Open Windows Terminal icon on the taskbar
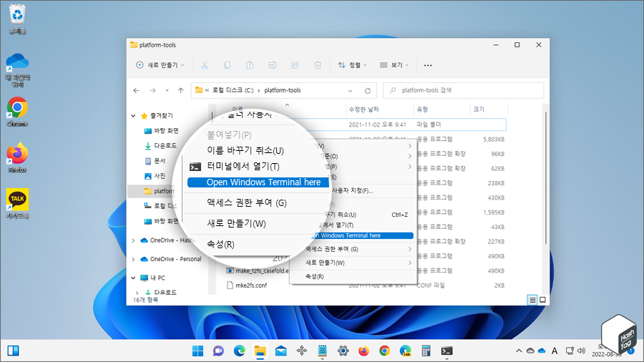Viewport: 644px width, 362px height. tap(447, 351)
